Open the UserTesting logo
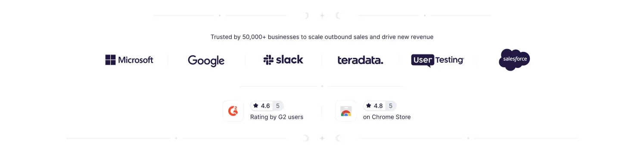 (437, 61)
